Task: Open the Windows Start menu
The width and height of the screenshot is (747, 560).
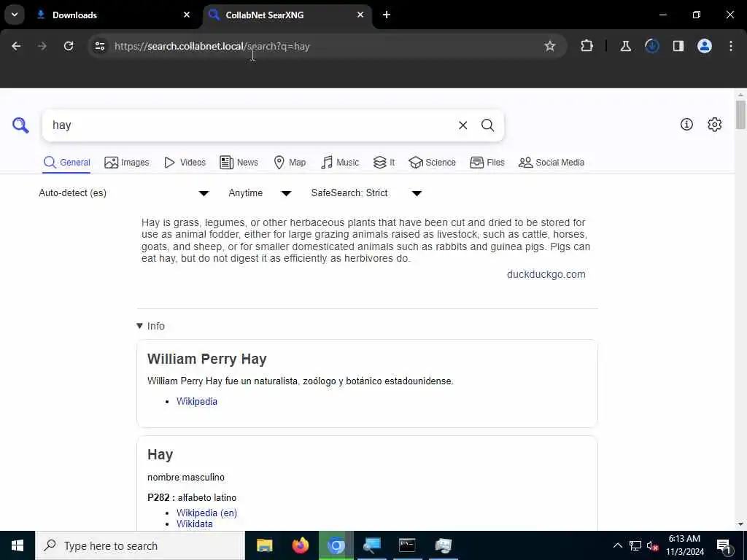Action: coord(18,545)
